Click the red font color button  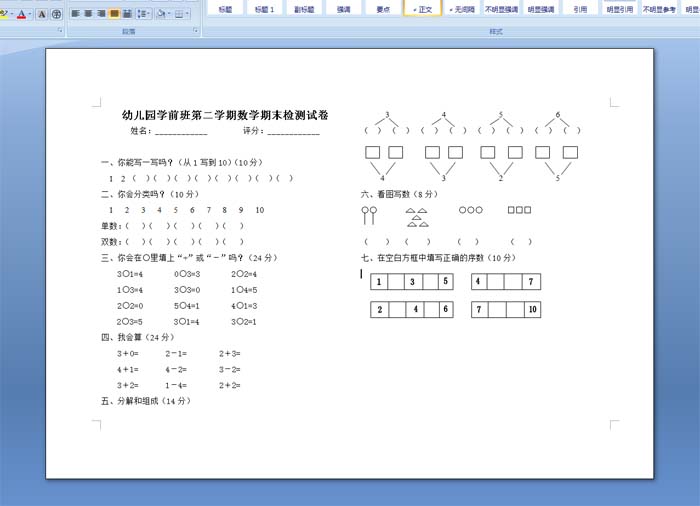pyautogui.click(x=21, y=14)
